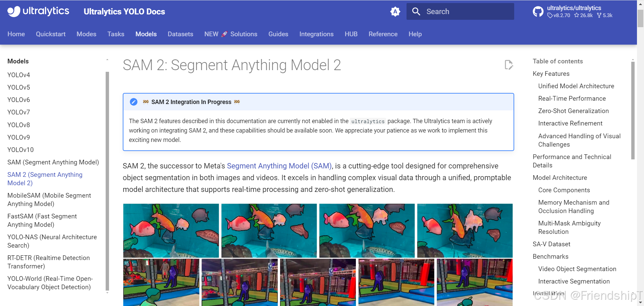The width and height of the screenshot is (644, 306).
Task: Click the star icon showing 26.8k
Action: pyautogui.click(x=577, y=15)
